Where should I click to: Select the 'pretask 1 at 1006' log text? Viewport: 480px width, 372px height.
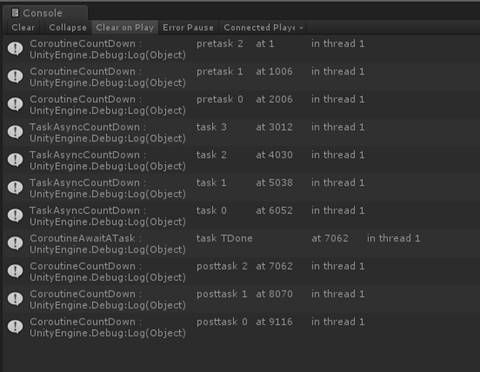point(244,71)
